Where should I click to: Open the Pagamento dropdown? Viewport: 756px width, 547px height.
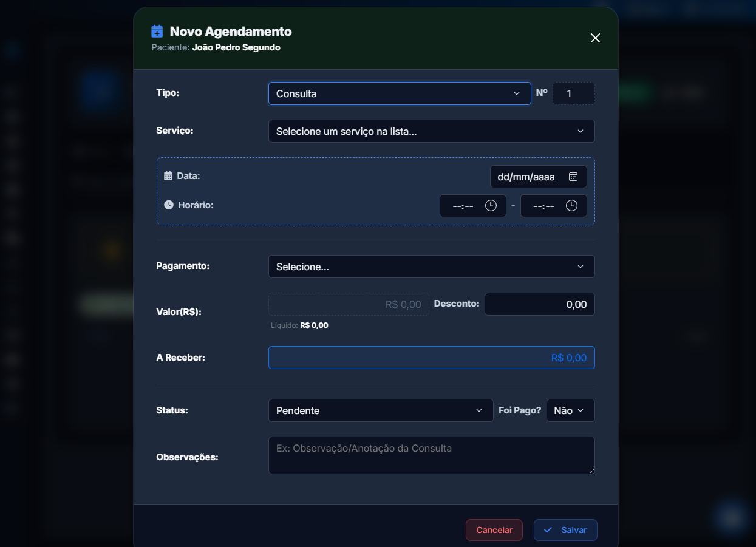click(431, 267)
